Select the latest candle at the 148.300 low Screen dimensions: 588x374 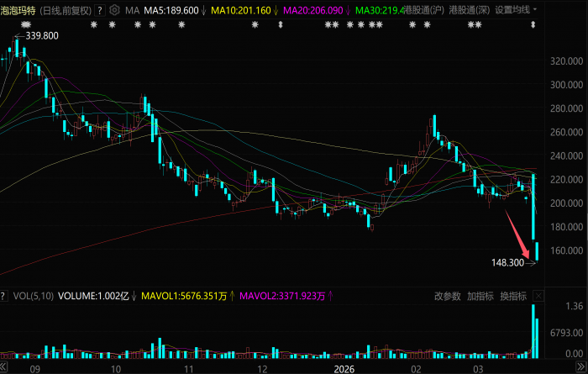537,251
